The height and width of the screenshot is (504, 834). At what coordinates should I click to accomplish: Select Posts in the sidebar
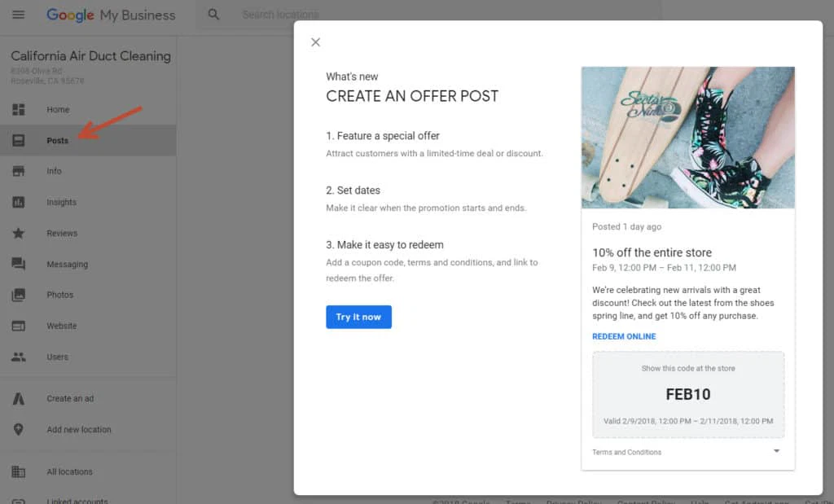[58, 140]
